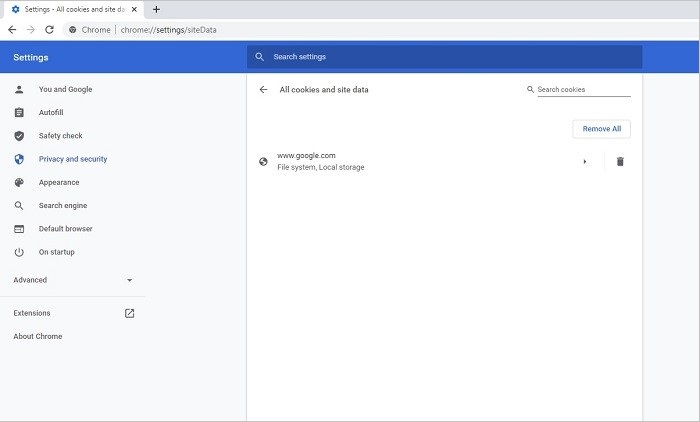Open Default browser settings
The image size is (700, 422).
[65, 229]
